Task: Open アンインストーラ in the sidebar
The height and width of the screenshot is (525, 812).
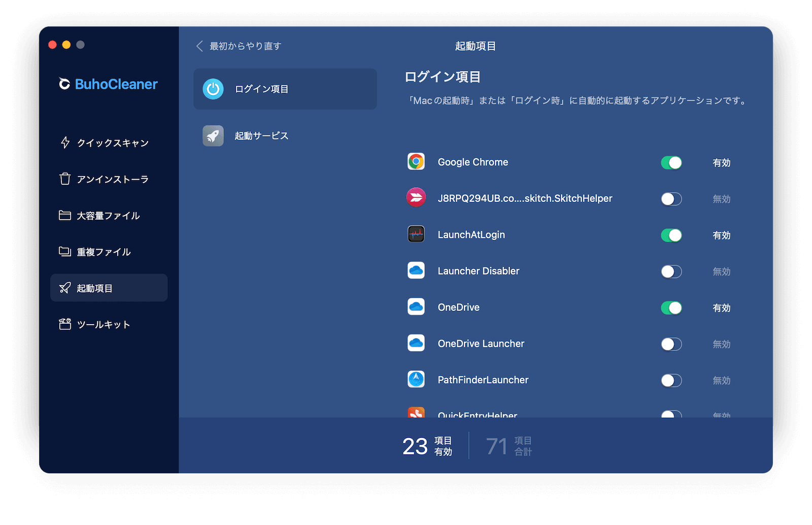Action: click(x=109, y=179)
